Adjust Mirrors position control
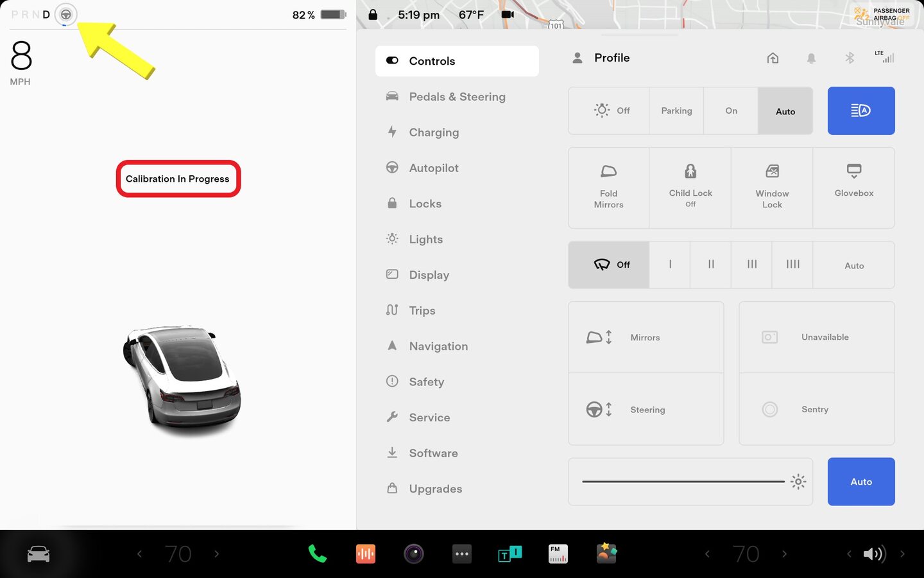This screenshot has width=924, height=578. pyautogui.click(x=646, y=337)
